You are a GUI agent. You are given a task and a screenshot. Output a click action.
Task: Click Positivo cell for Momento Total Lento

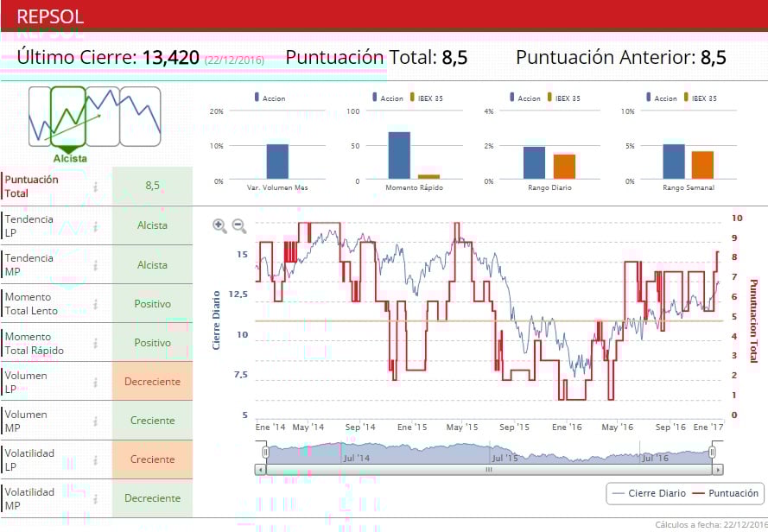[152, 304]
